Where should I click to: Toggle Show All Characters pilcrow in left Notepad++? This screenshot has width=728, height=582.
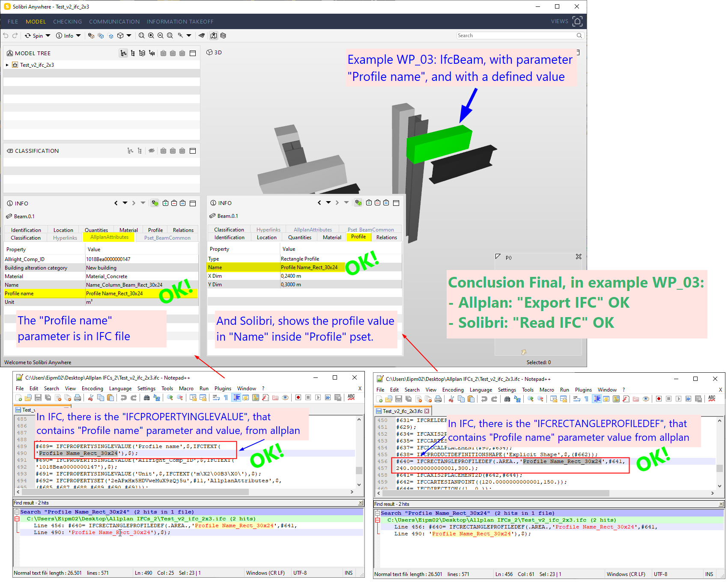pyautogui.click(x=226, y=398)
